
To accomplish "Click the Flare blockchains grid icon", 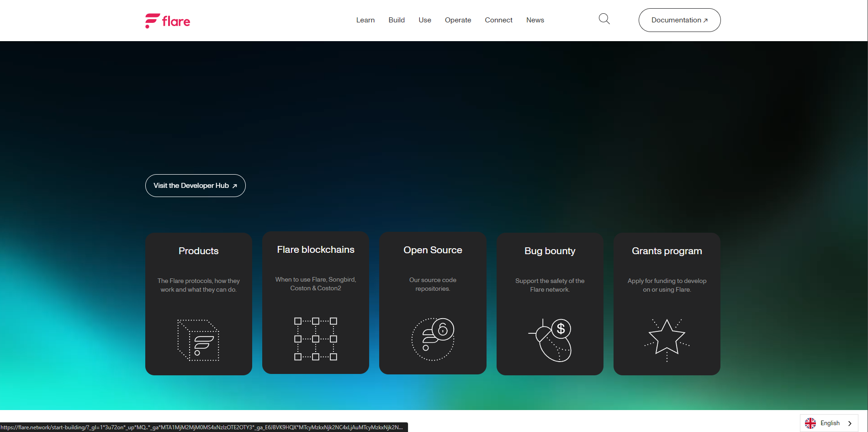I will pos(316,339).
